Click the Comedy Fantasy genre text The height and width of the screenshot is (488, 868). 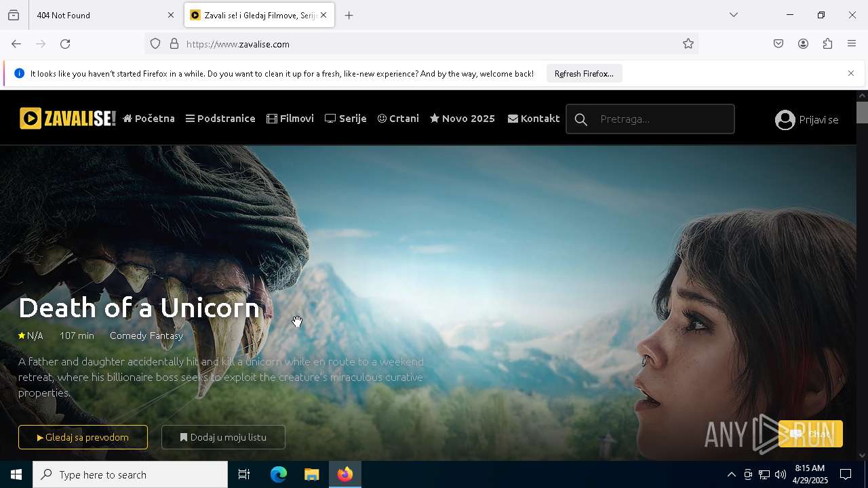[x=146, y=335]
